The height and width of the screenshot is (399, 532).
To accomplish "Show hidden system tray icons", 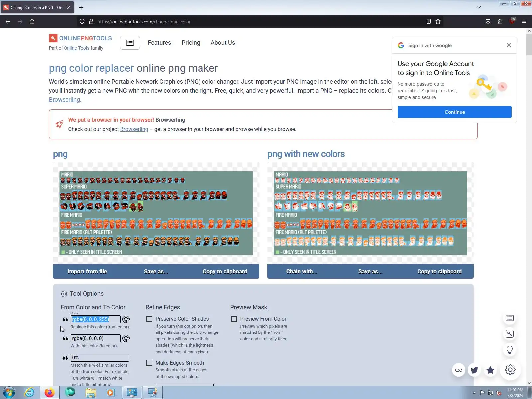I will pyautogui.click(x=474, y=393).
